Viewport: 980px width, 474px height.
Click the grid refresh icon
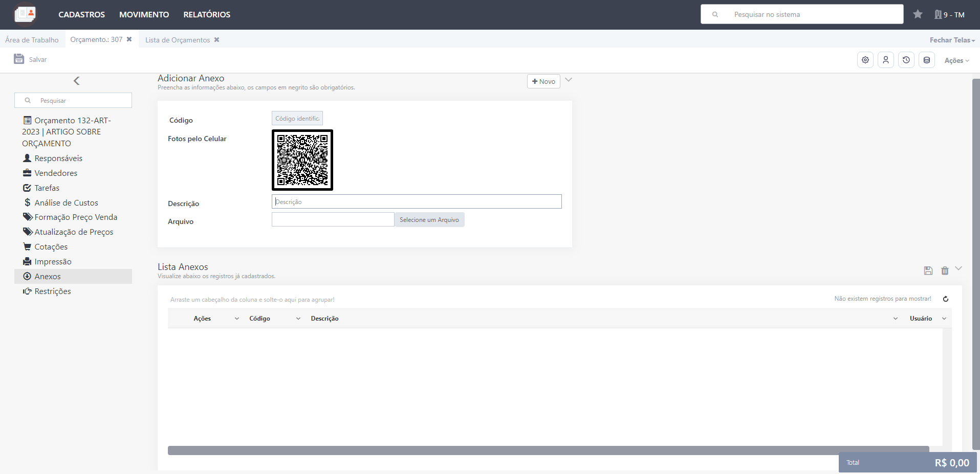[x=946, y=299]
